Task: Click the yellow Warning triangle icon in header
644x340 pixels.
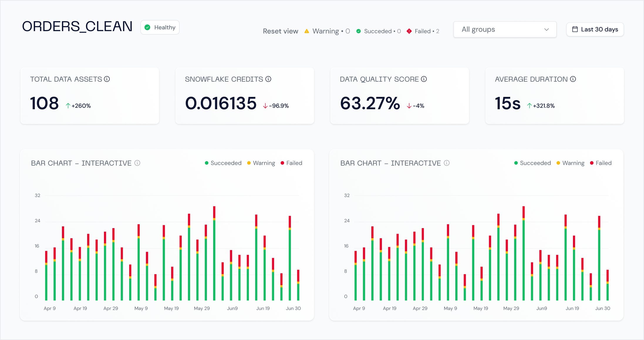Action: pos(306,31)
